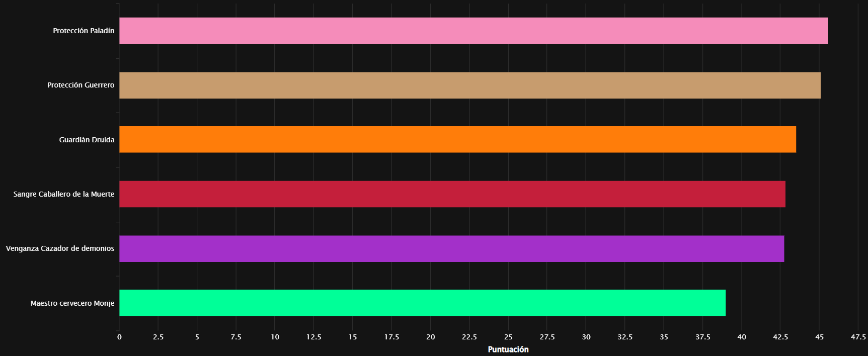Select the '12.5' x-axis tick label
Viewport: 868px width, 356px height.
[x=314, y=337]
